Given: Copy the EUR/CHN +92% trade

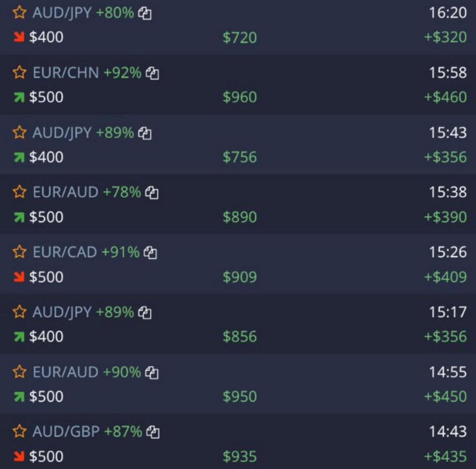Looking at the screenshot, I should click(x=152, y=73).
